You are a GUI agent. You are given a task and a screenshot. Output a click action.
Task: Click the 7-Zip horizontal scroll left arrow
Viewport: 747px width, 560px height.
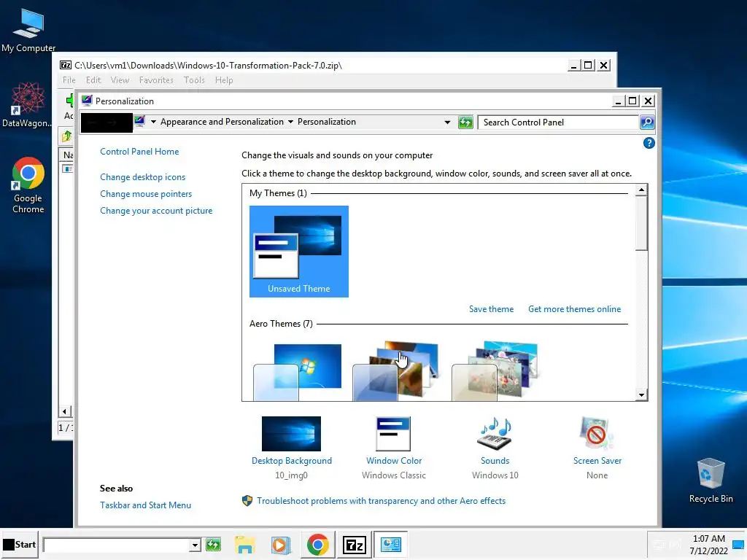[x=65, y=411]
